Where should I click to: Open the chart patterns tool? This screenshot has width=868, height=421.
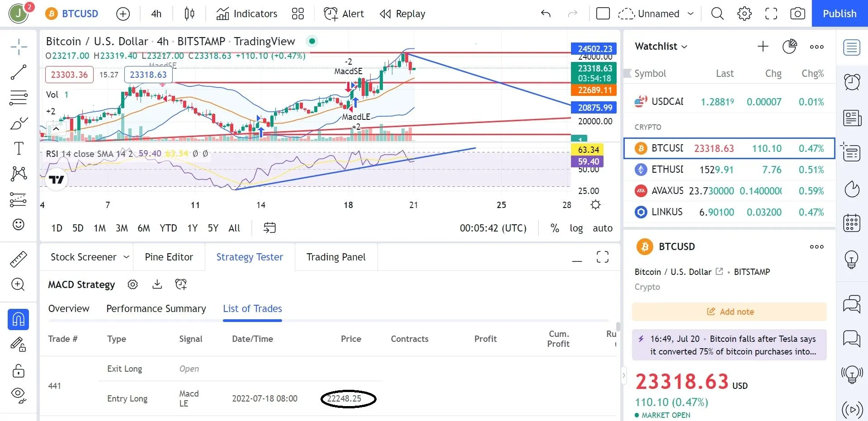19,174
